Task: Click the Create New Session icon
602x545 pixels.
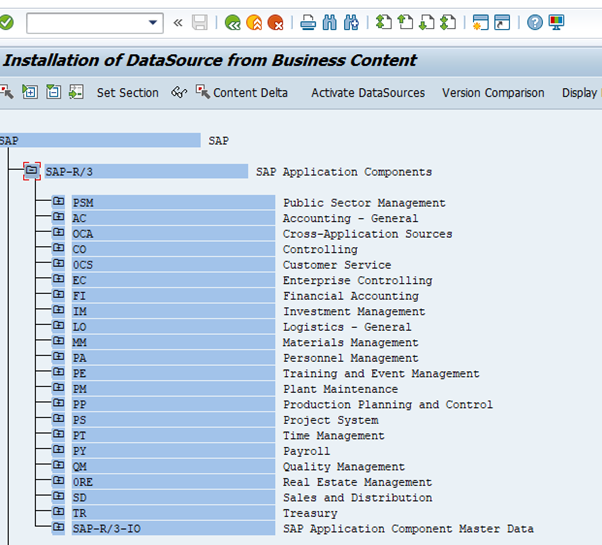Action: click(481, 22)
